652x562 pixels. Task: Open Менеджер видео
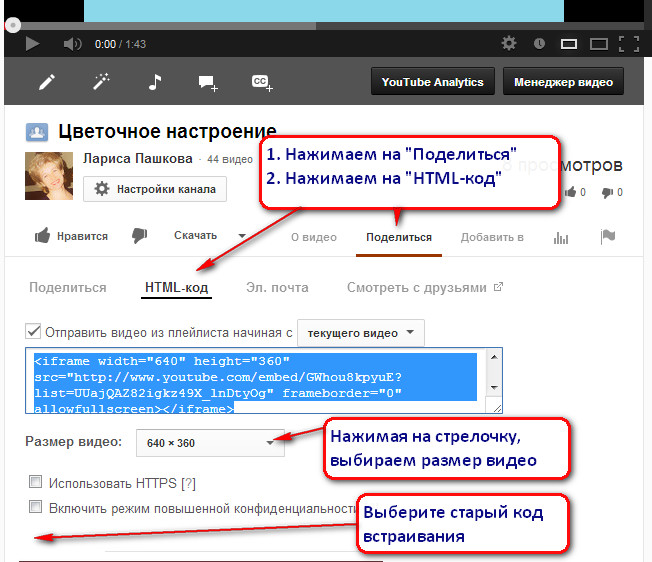(563, 81)
